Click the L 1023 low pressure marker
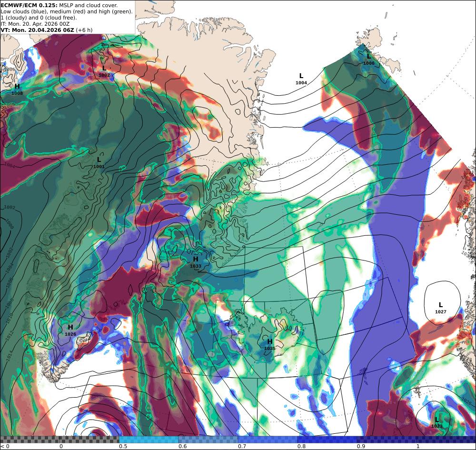The width and height of the screenshot is (476, 450). 437,422
